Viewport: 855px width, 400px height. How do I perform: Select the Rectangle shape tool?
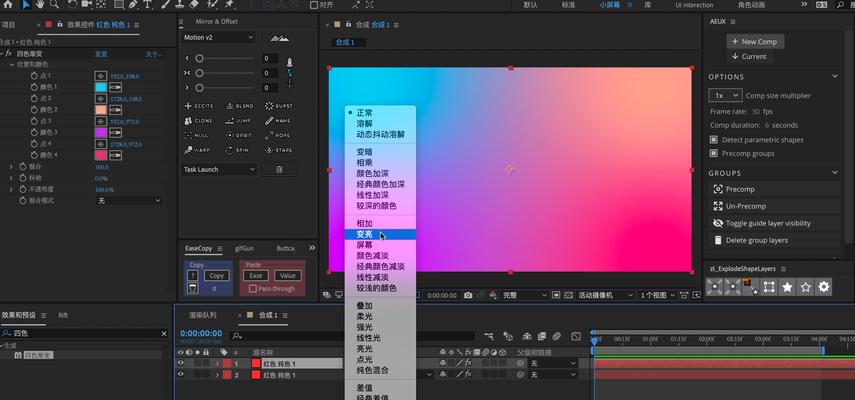tap(119, 4)
